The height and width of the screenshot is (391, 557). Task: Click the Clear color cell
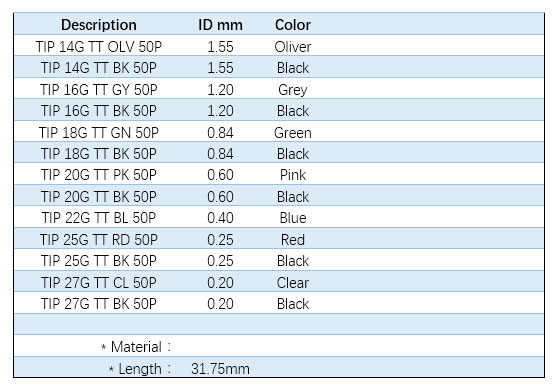pyautogui.click(x=293, y=283)
